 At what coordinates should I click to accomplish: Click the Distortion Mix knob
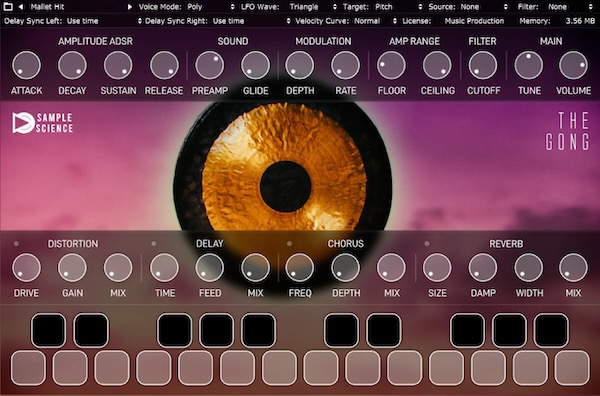(x=118, y=268)
